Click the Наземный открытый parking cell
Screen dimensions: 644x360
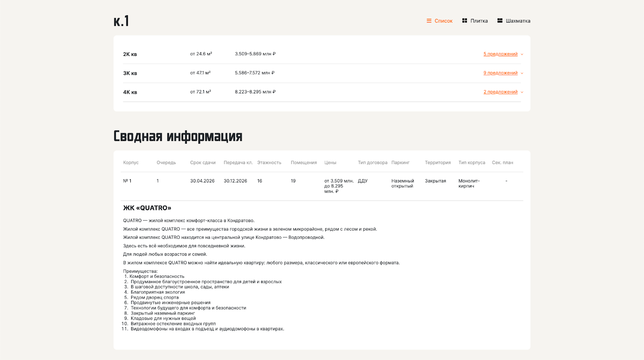(403, 184)
